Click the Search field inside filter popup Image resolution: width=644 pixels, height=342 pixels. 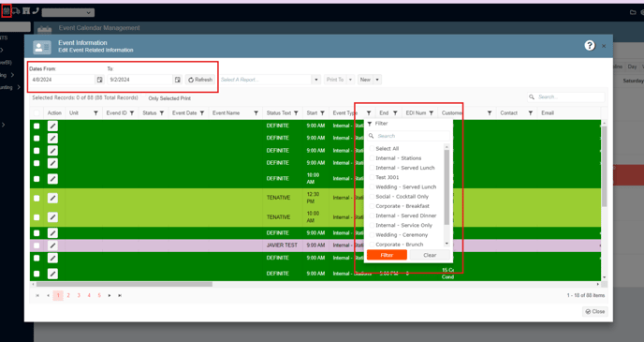[x=409, y=136]
